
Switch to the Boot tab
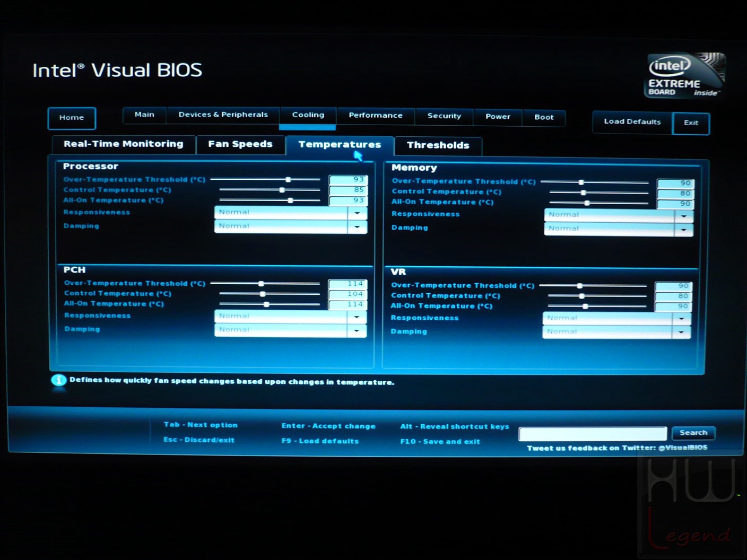(544, 117)
